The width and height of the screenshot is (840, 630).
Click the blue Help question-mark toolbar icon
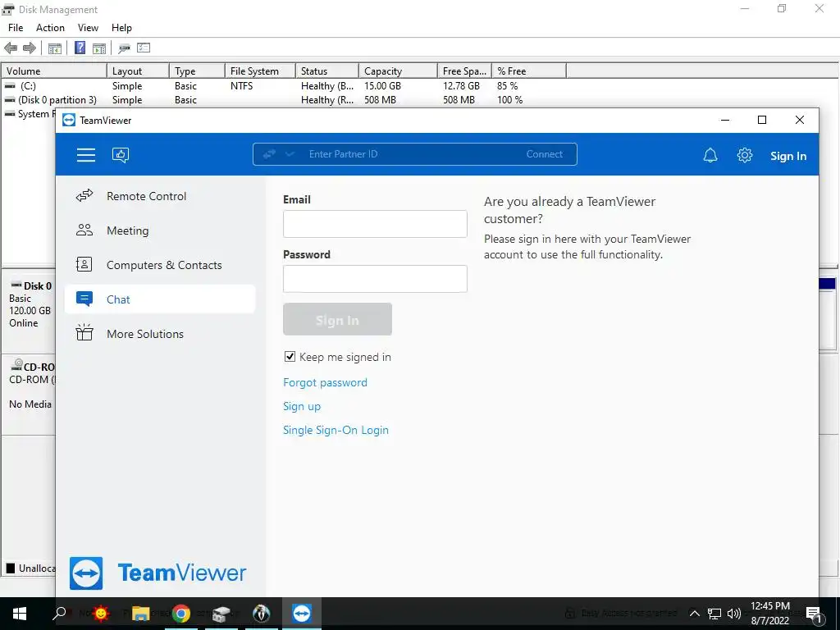point(80,48)
